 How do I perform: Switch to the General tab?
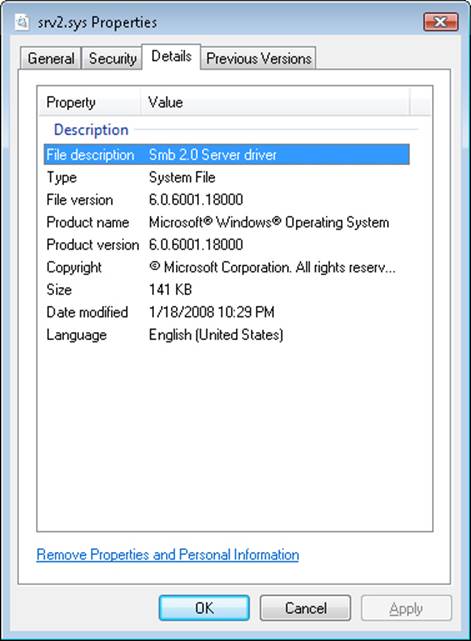point(51,58)
